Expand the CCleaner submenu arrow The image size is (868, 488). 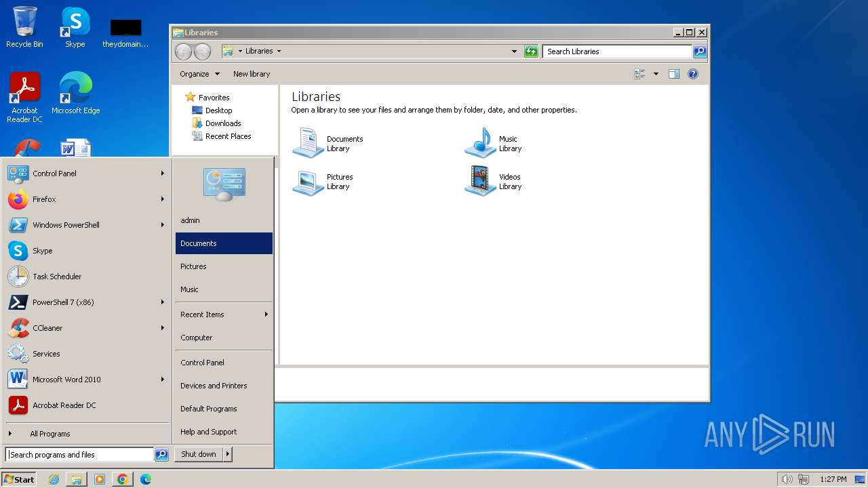point(163,328)
